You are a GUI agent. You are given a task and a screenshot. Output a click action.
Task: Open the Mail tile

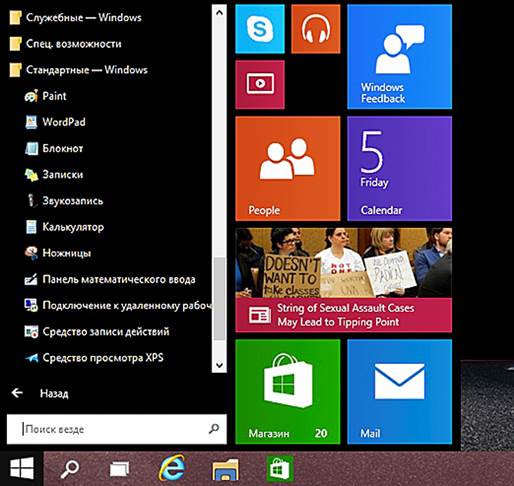pyautogui.click(x=399, y=392)
